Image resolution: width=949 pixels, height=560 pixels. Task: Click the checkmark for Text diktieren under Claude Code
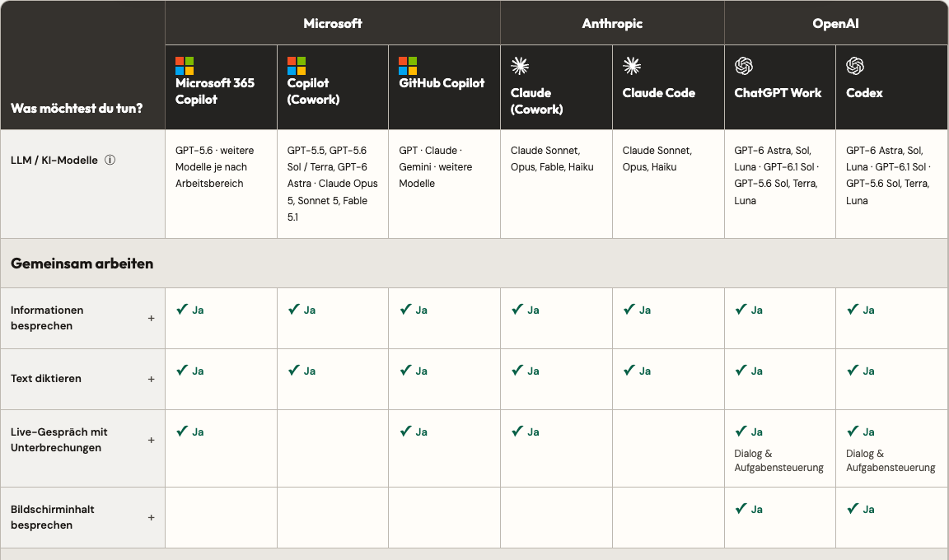coord(629,370)
